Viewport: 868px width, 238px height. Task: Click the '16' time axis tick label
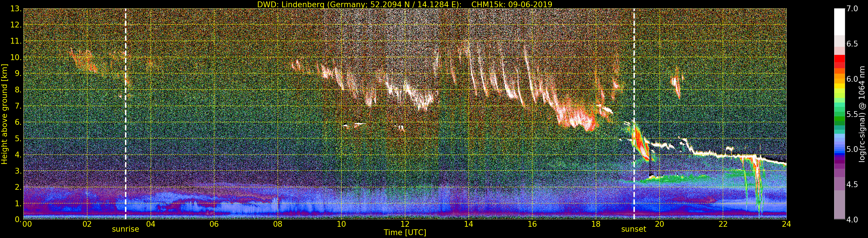pyautogui.click(x=532, y=224)
